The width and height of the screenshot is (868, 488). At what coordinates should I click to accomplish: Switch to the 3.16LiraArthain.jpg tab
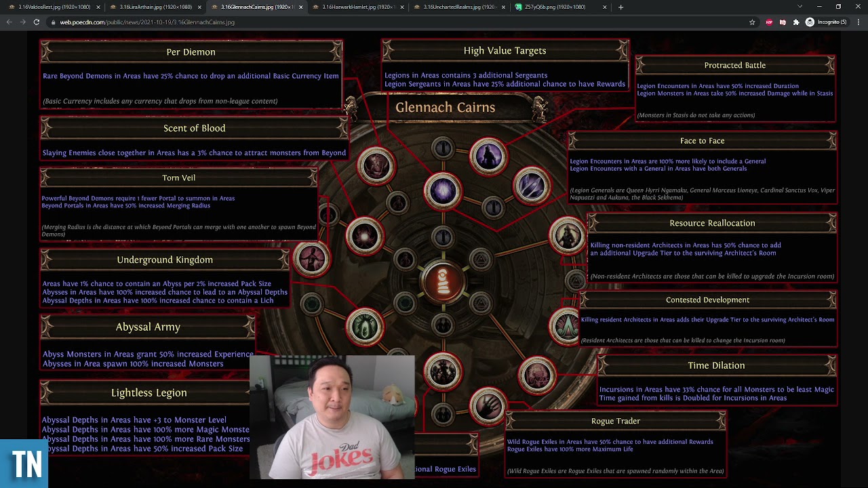155,7
